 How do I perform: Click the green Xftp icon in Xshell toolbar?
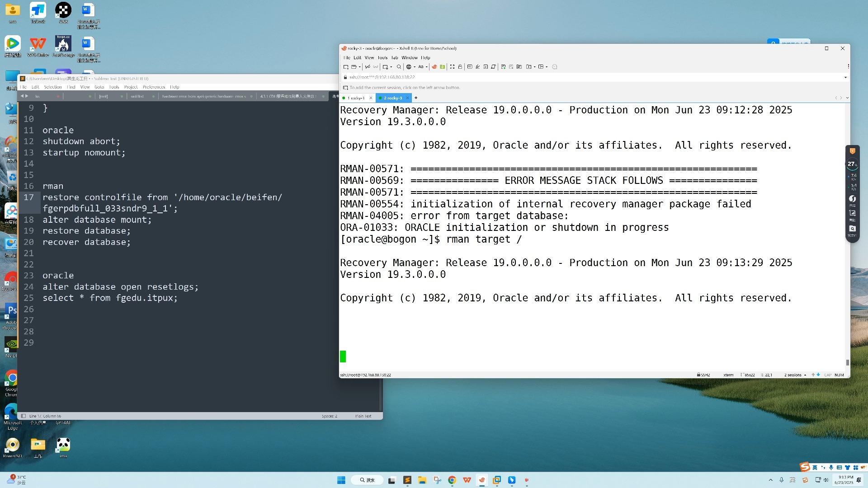(442, 67)
